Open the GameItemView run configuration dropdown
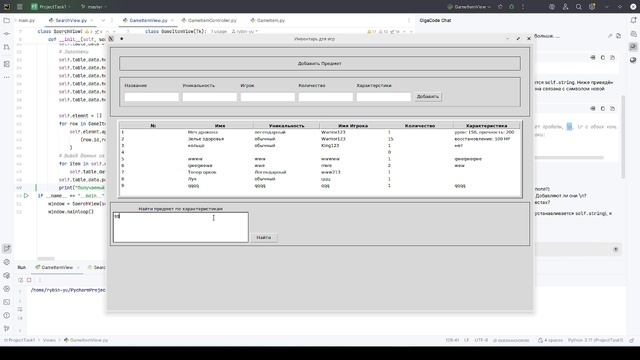The height and width of the screenshot is (360, 640). point(469,7)
